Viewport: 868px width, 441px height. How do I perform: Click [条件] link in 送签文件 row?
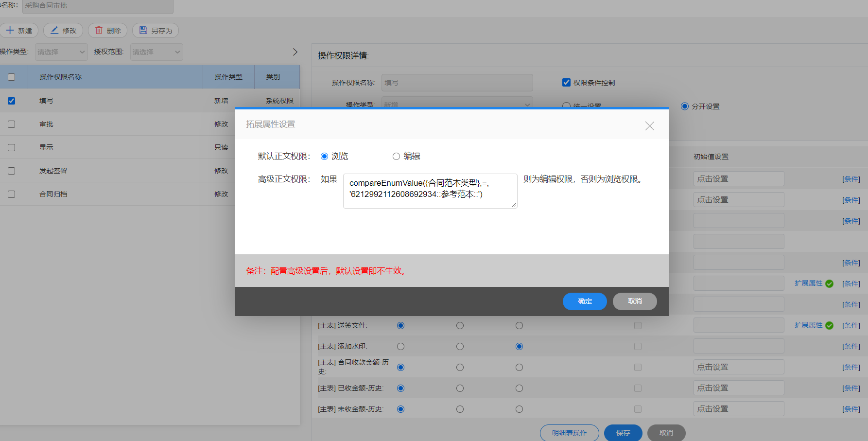pos(851,325)
